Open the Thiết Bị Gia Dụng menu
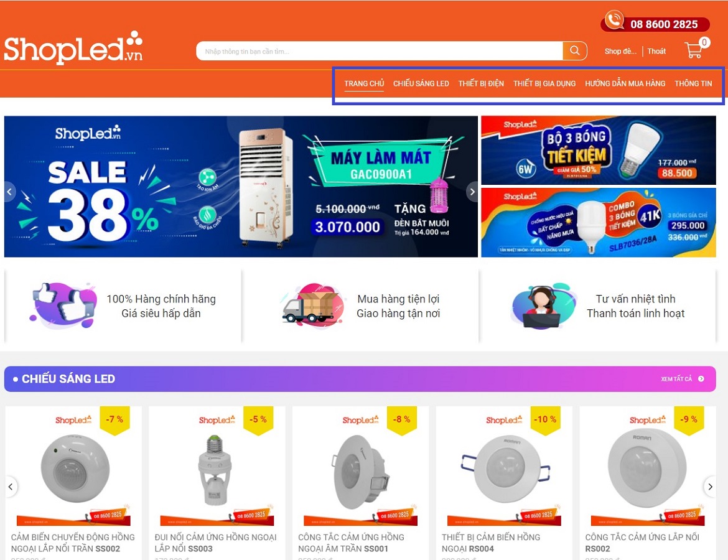This screenshot has width=728, height=560. [x=544, y=83]
